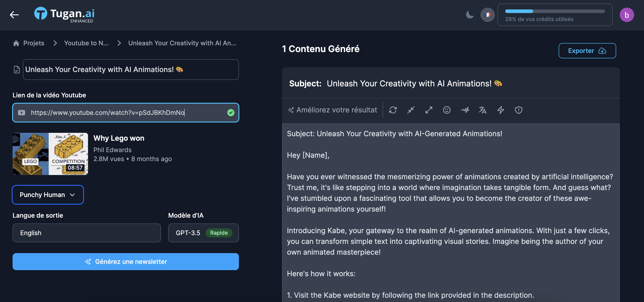This screenshot has height=302, width=644.
Task: Open the Youtube to N... breadcrumb
Action: tap(86, 43)
